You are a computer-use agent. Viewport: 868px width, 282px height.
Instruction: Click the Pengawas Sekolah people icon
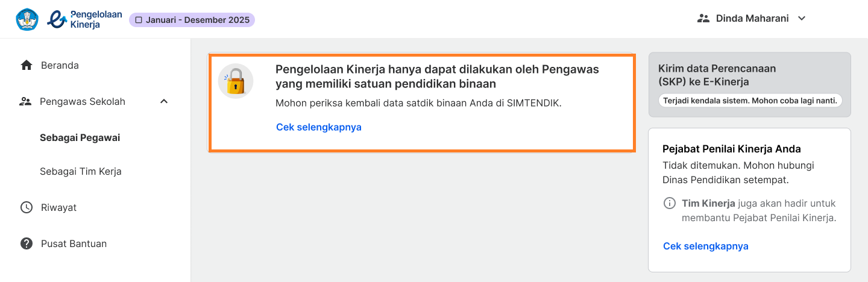coord(25,101)
